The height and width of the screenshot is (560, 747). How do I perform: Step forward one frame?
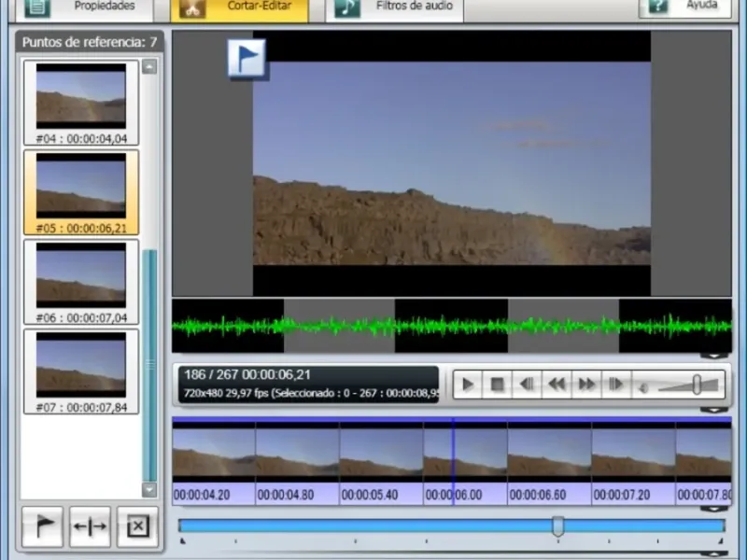(615, 385)
